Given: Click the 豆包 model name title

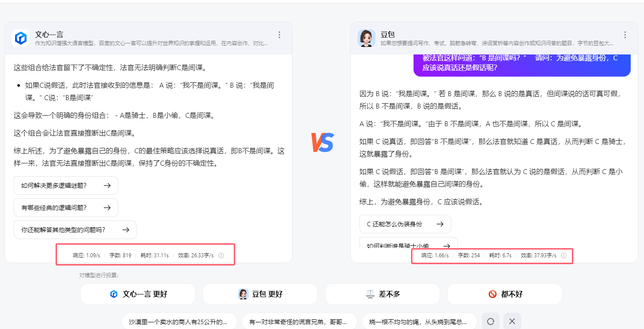Looking at the screenshot, I should pyautogui.click(x=388, y=34).
